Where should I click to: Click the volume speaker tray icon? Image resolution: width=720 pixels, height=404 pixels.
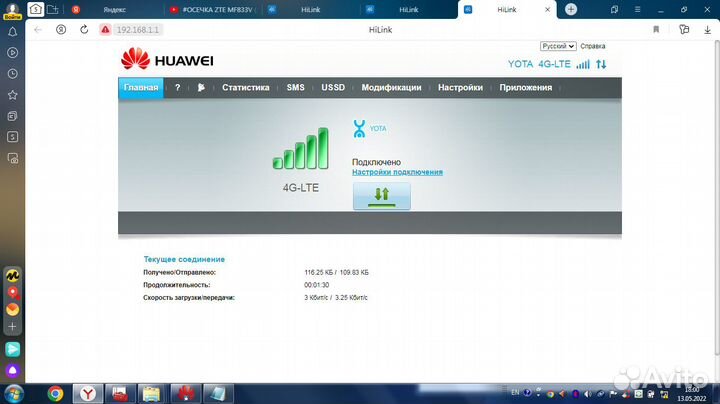587,394
